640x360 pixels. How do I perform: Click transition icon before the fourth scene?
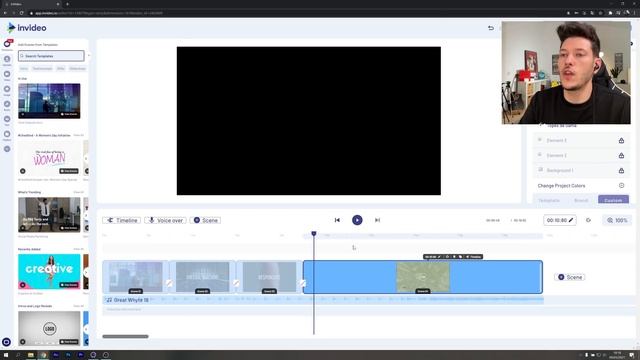click(303, 283)
